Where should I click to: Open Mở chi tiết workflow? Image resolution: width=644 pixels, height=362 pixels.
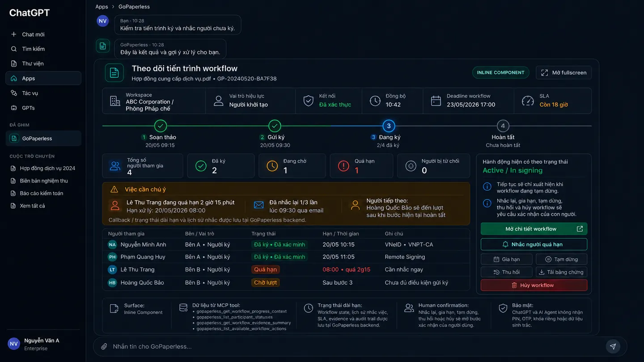coord(534,229)
